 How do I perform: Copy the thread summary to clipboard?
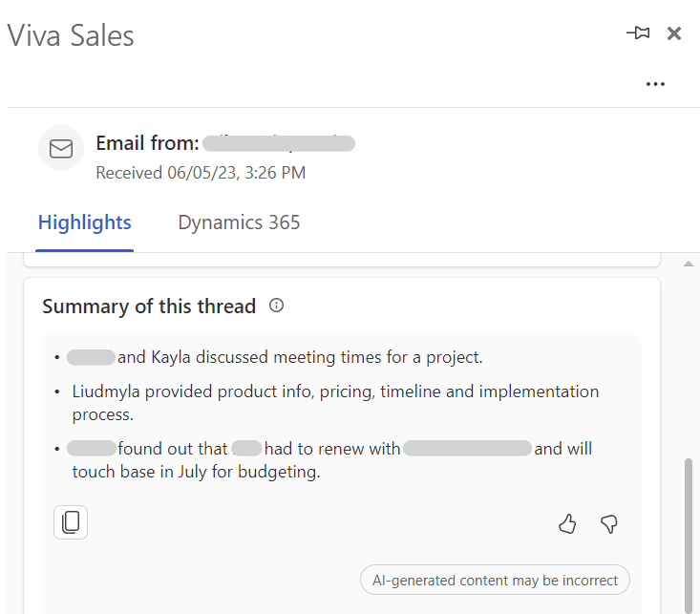coord(71,522)
